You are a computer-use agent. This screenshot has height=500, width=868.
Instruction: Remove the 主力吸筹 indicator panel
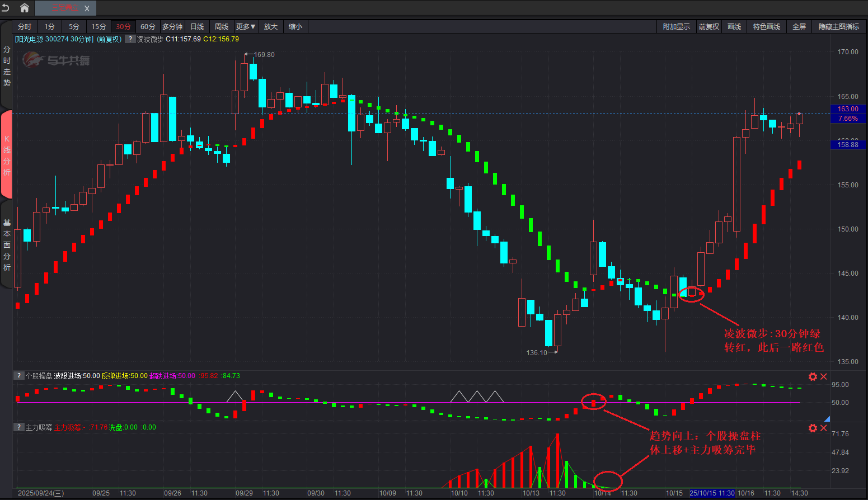click(824, 428)
